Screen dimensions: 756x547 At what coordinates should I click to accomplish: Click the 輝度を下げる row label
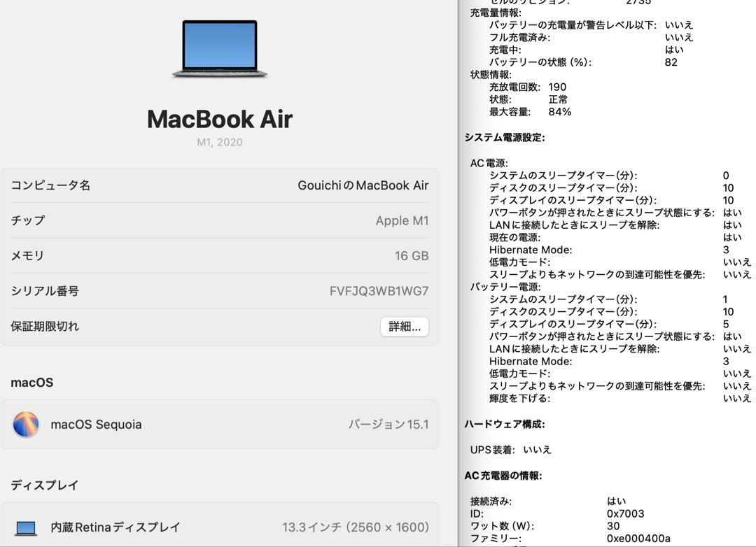coord(519,399)
